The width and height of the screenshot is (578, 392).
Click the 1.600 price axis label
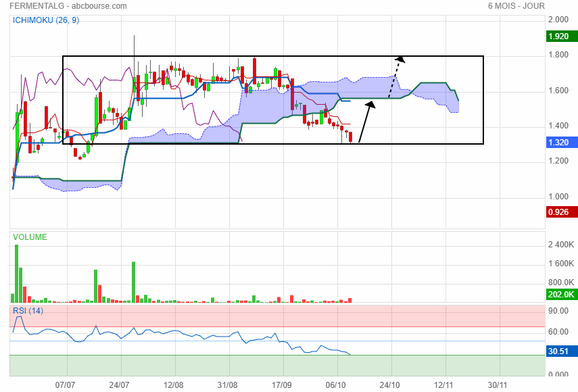558,91
